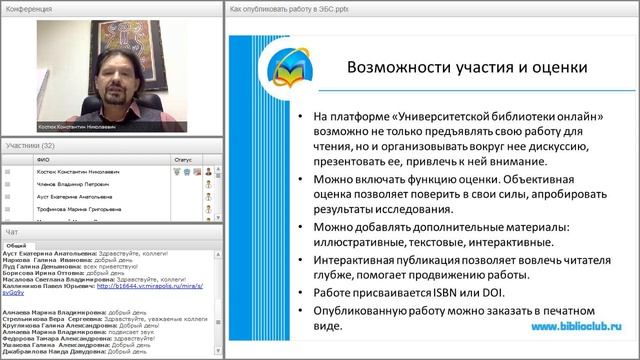Click the Статус column header
640x360 pixels.
point(187,160)
